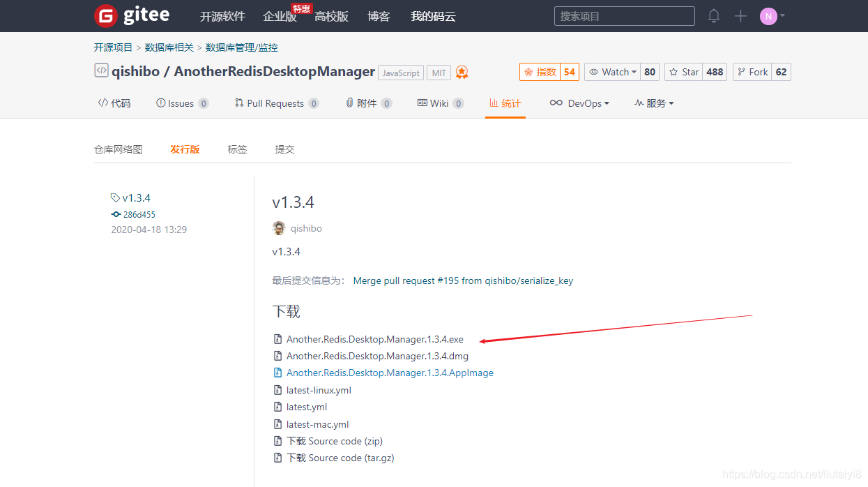The image size is (868, 487).
Task: Click the Watch count 80
Action: [x=650, y=72]
